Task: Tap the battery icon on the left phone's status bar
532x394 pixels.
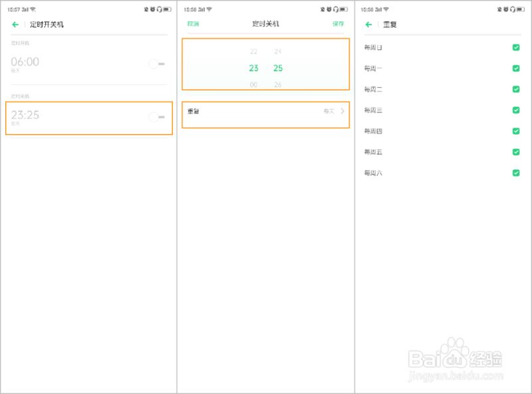Action: (168, 9)
